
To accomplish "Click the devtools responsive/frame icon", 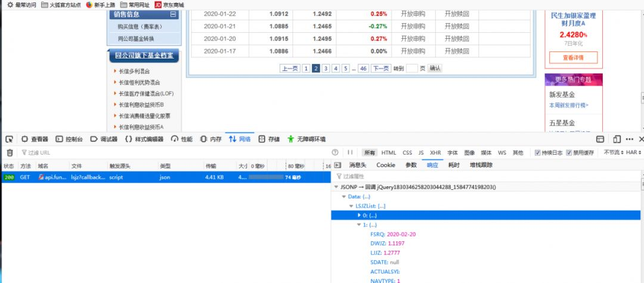I will (600, 139).
